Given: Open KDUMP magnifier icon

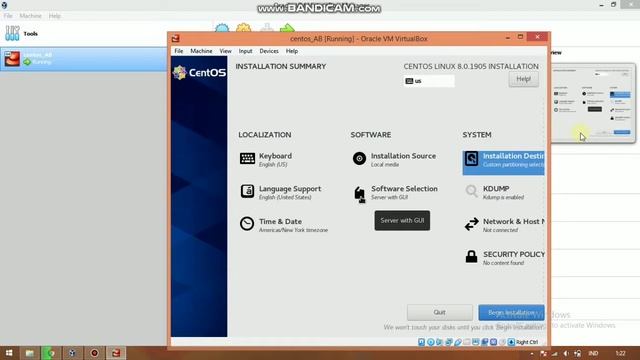Looking at the screenshot, I should (x=471, y=191).
